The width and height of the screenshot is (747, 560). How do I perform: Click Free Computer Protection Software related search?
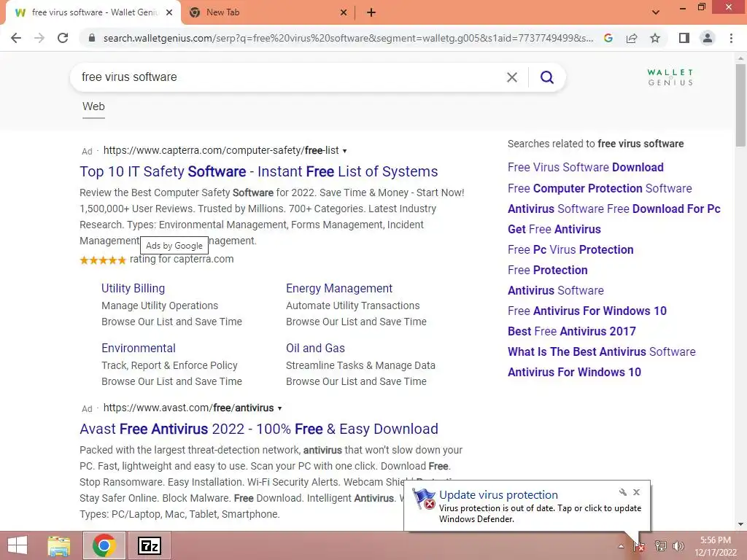point(600,189)
